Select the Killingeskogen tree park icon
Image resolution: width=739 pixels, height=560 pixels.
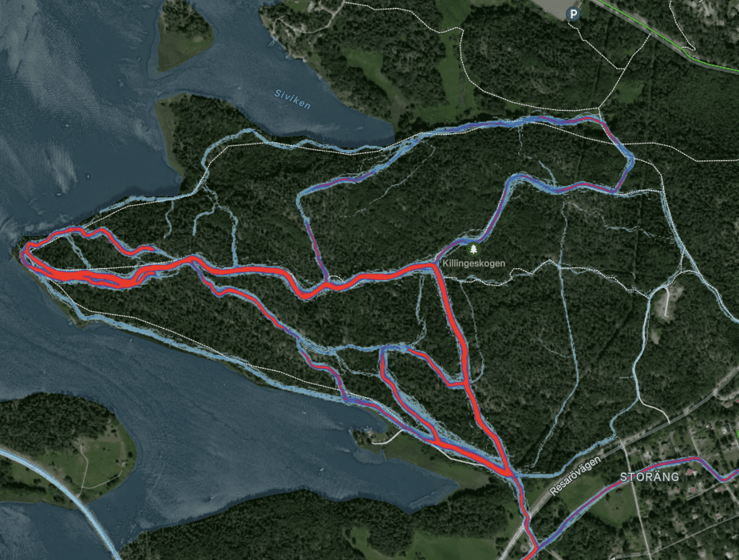tap(473, 249)
